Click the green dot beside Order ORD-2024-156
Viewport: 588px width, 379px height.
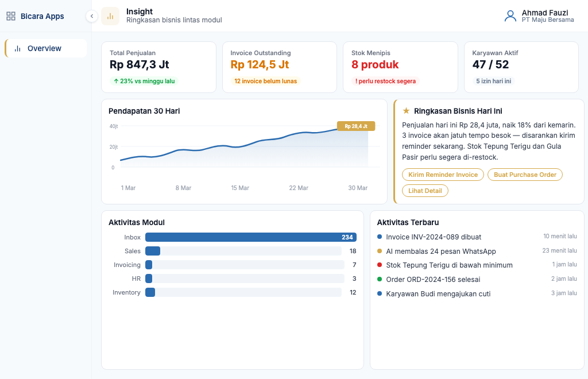pos(380,279)
